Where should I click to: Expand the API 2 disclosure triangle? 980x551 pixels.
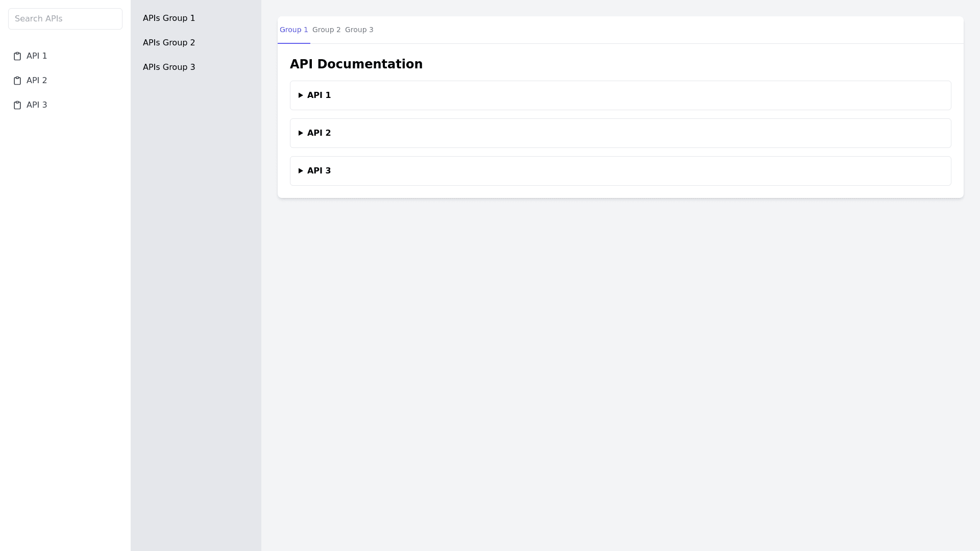click(x=301, y=133)
